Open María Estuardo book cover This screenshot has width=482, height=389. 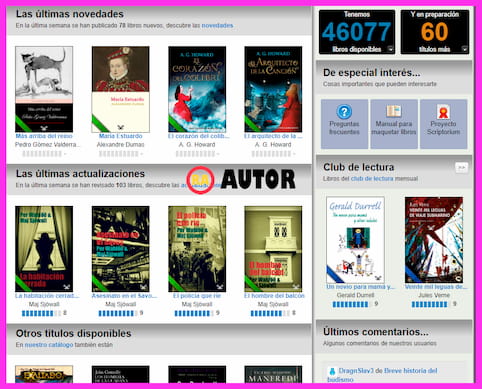point(121,89)
